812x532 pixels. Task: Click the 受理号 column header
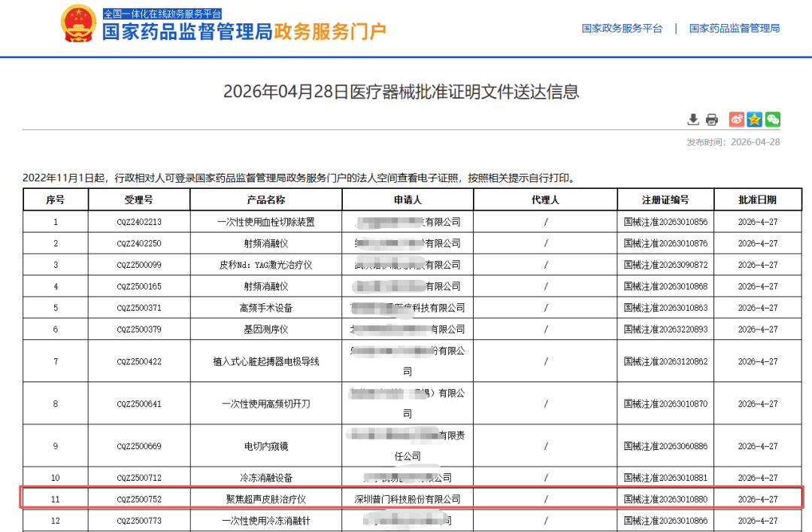[x=139, y=199]
